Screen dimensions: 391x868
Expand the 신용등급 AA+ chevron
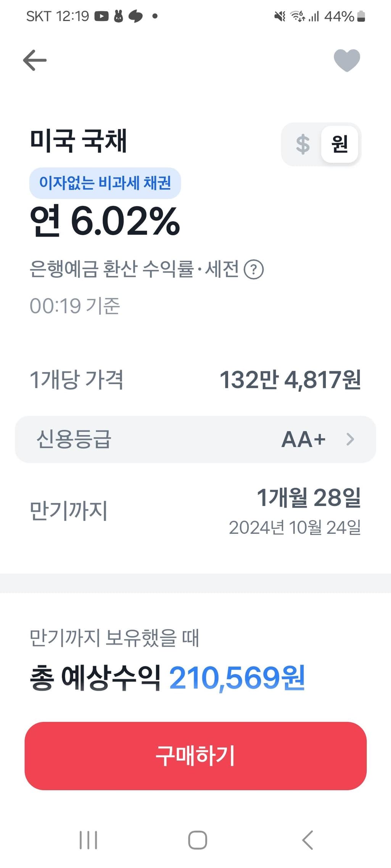point(350,439)
